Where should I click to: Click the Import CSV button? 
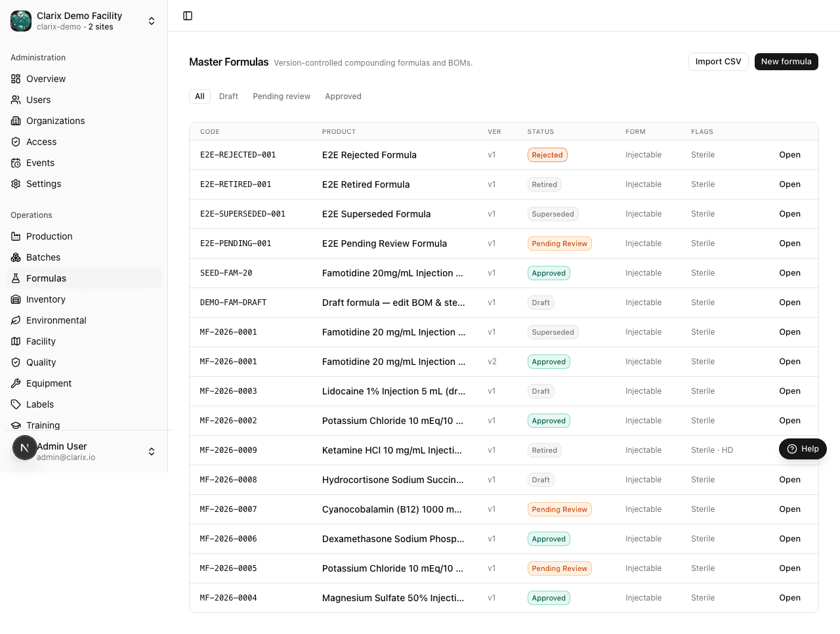pos(719,62)
